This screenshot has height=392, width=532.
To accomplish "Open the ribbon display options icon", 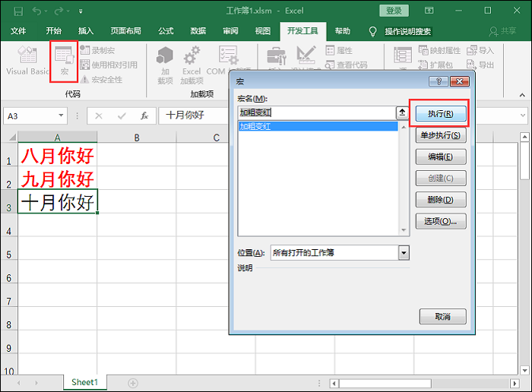I will 429,11.
